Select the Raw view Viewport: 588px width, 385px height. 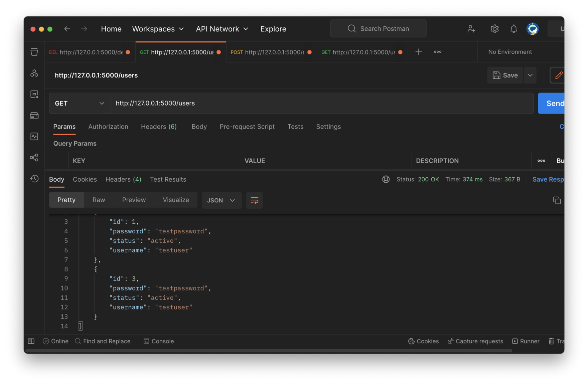coord(99,200)
